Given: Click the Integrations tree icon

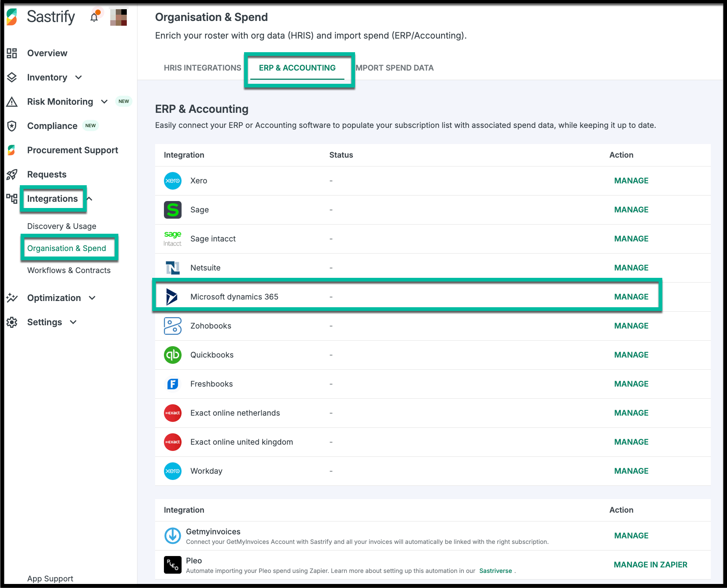Looking at the screenshot, I should pyautogui.click(x=12, y=199).
